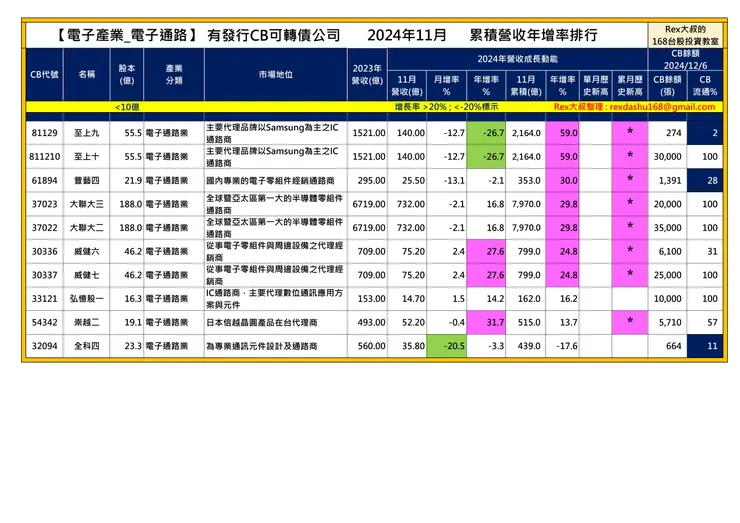Click the title 【電子產業_電子通路】 heading text
740x523 pixels.
[127, 35]
